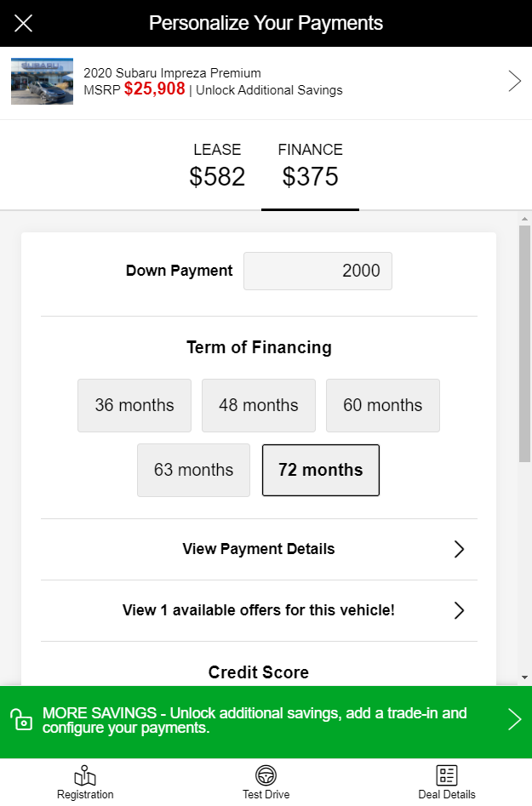532x806 pixels.
Task: Click the unlock padlock icon in green banner
Action: (x=21, y=719)
